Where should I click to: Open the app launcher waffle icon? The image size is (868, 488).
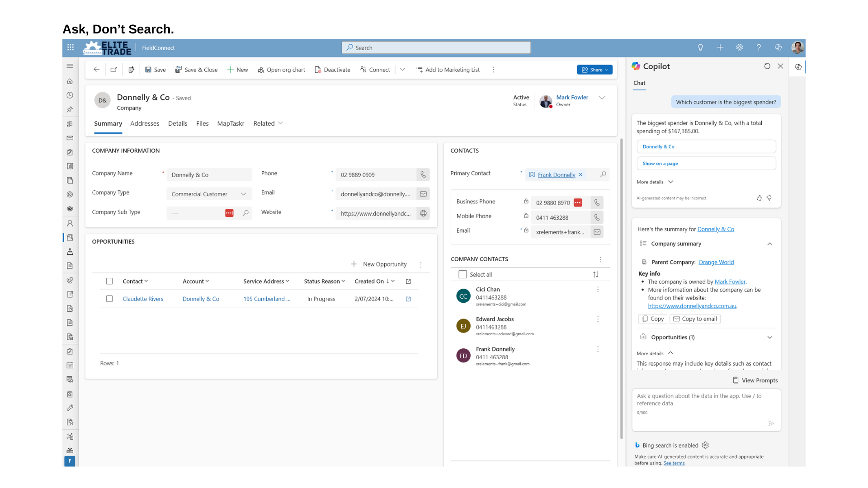71,47
